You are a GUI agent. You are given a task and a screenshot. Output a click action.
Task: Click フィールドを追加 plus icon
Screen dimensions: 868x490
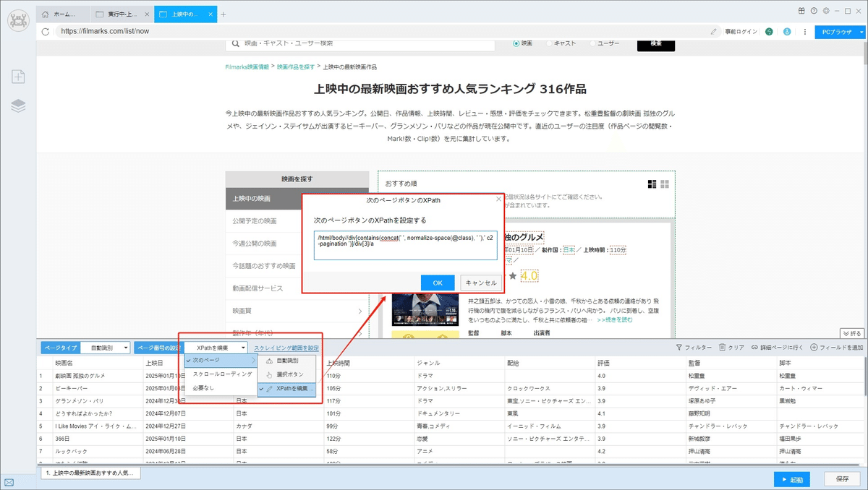[814, 348]
